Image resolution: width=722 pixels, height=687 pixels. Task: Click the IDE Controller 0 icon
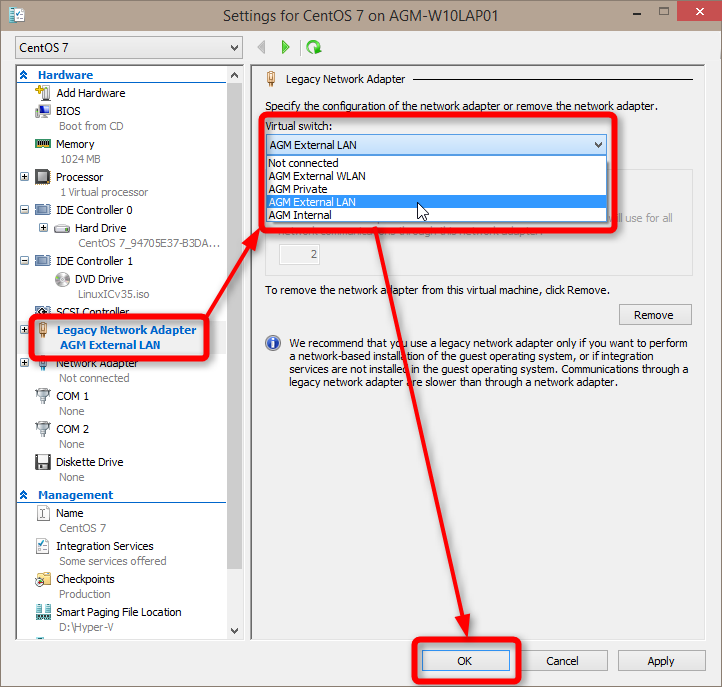tap(43, 210)
